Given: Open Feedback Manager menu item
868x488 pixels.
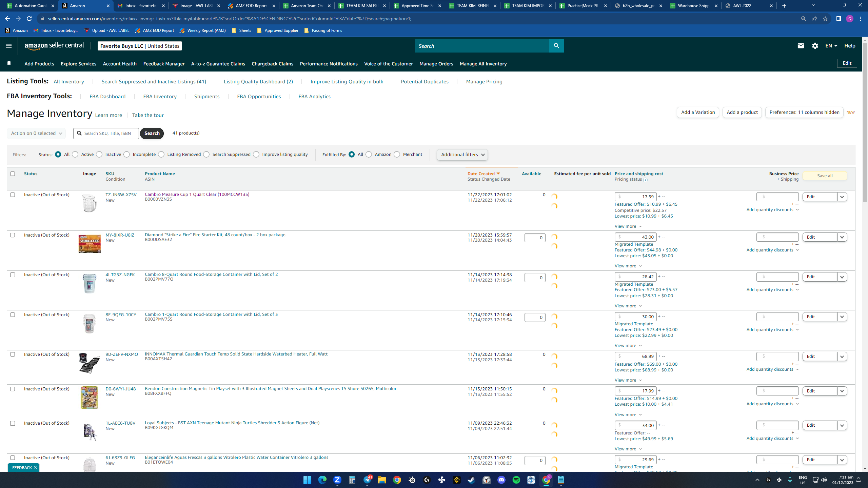Looking at the screenshot, I should pyautogui.click(x=164, y=64).
